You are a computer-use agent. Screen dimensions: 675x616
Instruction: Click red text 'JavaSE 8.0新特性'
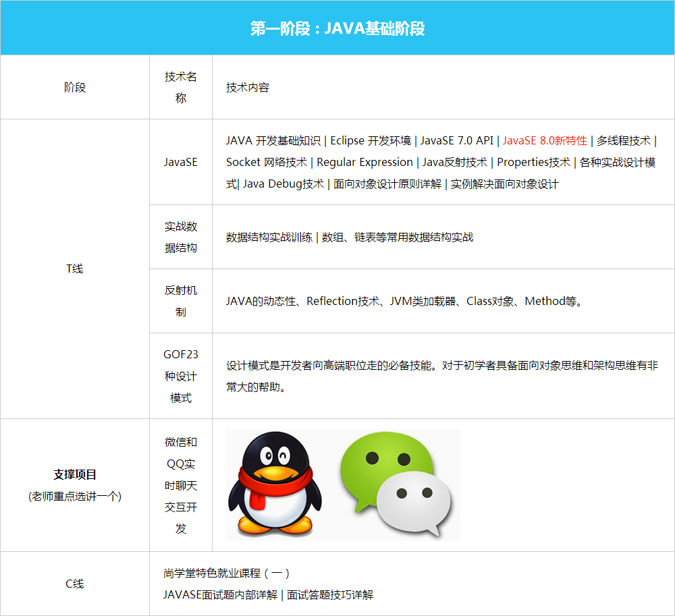click(x=545, y=140)
